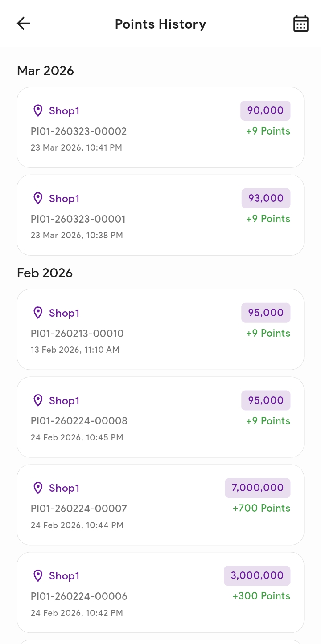Open transaction PI01-260323-00002 card
This screenshot has width=321, height=644.
tap(160, 127)
